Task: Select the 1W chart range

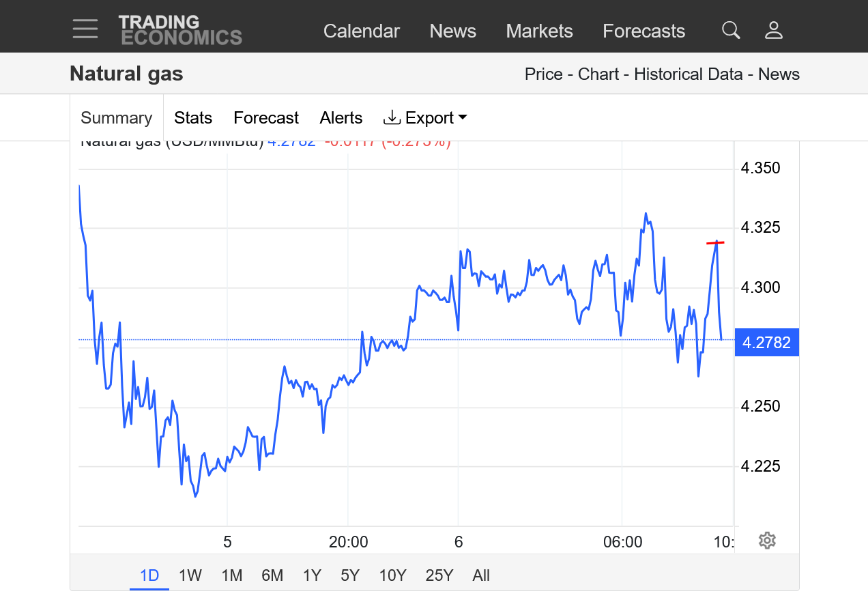Action: pos(190,575)
